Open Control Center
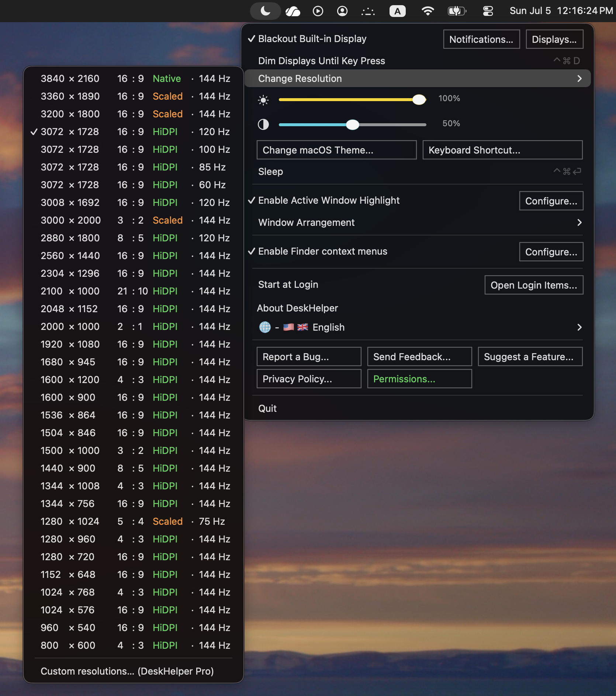Image resolution: width=616 pixels, height=696 pixels. pyautogui.click(x=488, y=11)
